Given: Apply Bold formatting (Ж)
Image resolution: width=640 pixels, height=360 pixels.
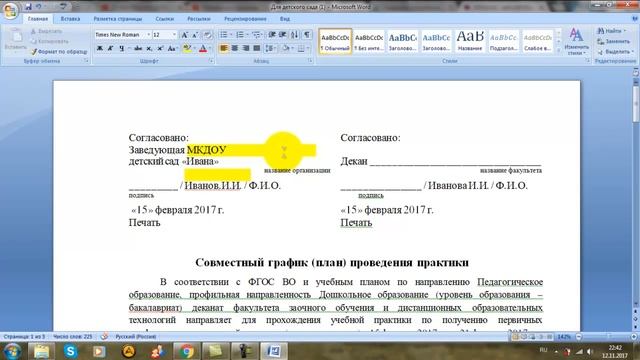Looking at the screenshot, I should pos(100,49).
